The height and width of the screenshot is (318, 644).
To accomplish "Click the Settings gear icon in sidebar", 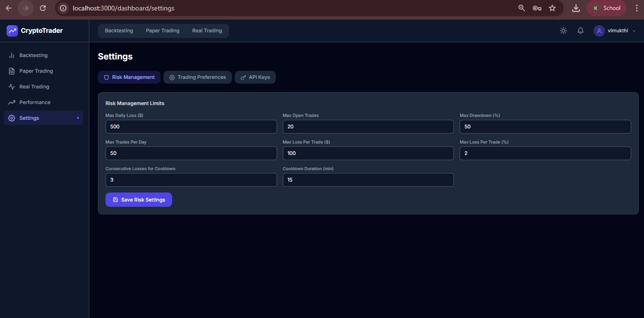I will (x=12, y=118).
